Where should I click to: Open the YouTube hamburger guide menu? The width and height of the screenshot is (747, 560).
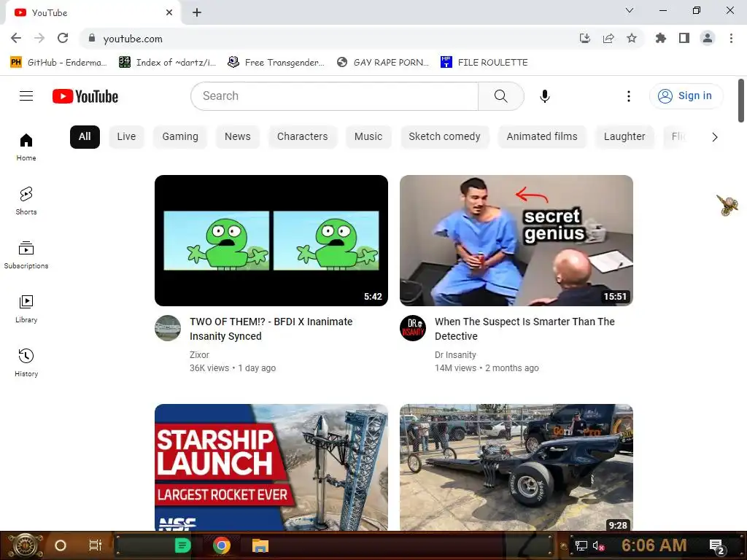coord(26,96)
